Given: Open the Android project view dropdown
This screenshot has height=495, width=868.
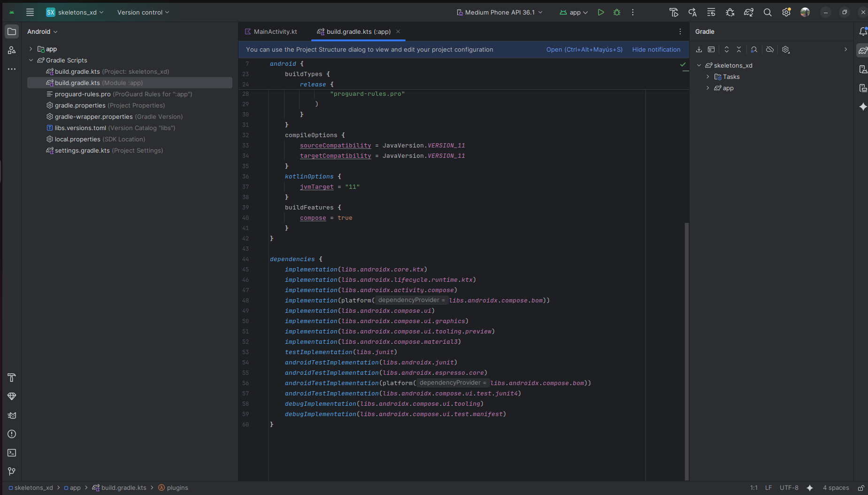Looking at the screenshot, I should [42, 31].
